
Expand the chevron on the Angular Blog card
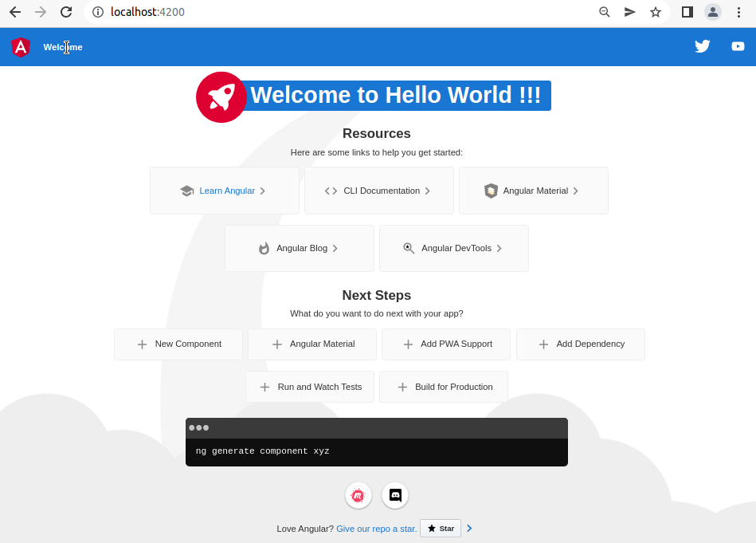[335, 248]
